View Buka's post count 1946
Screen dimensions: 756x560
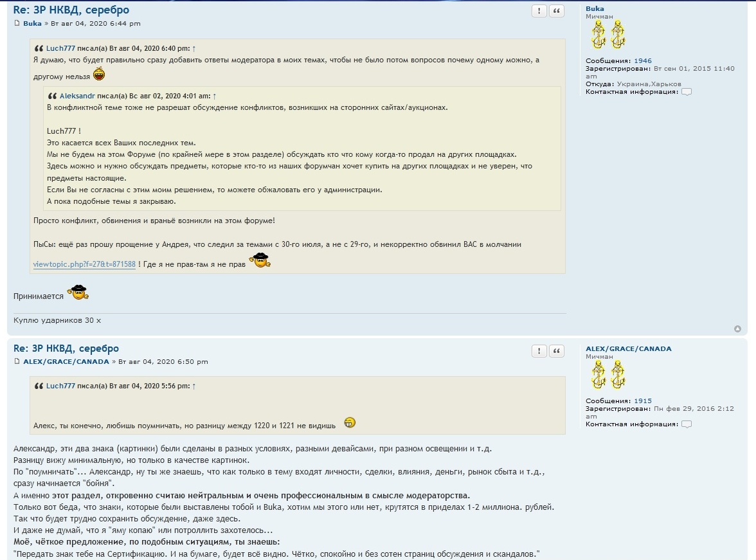tap(642, 61)
